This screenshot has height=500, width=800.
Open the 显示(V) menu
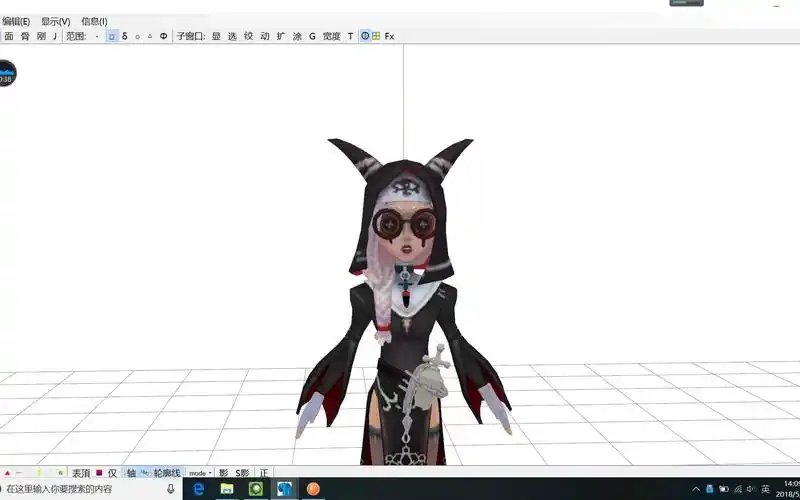pyautogui.click(x=56, y=21)
